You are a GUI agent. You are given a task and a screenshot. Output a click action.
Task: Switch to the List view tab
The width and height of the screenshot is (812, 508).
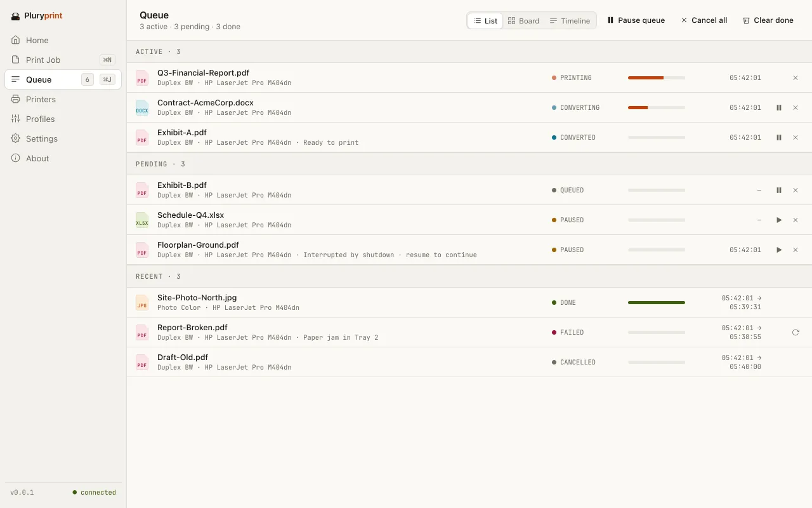(485, 21)
